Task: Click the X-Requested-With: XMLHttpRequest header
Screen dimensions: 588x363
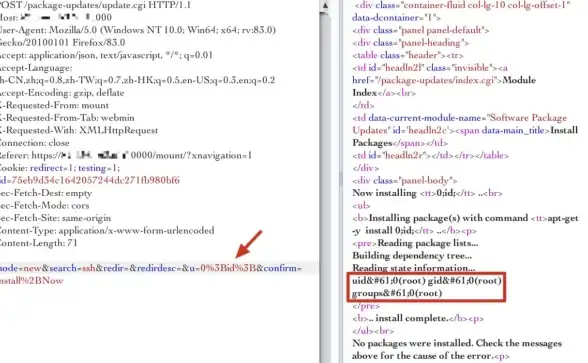Action: [79, 130]
